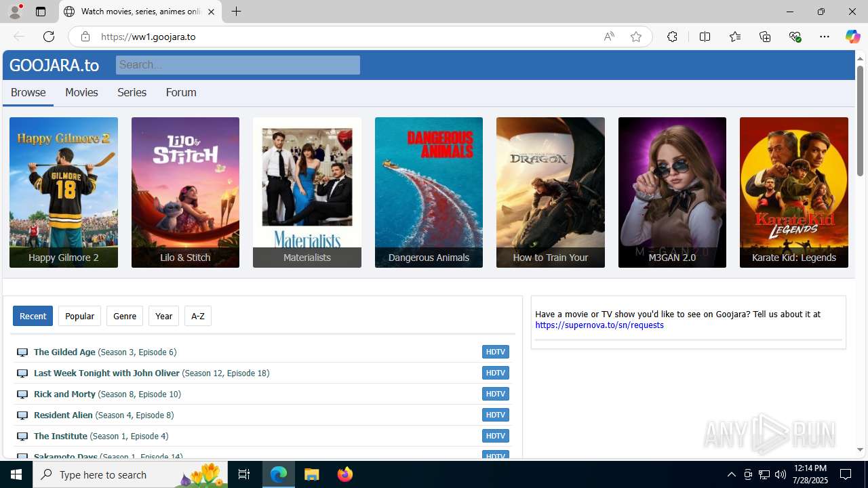Open the notifications center icon
The width and height of the screenshot is (868, 488).
coord(846,474)
